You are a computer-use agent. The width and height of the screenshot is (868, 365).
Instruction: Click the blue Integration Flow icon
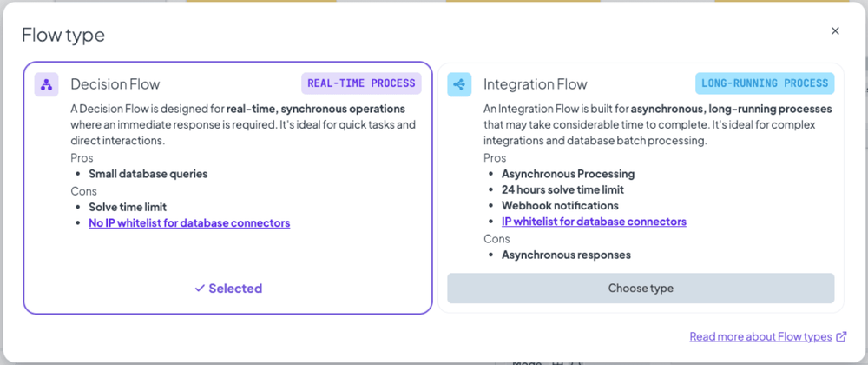point(459,84)
